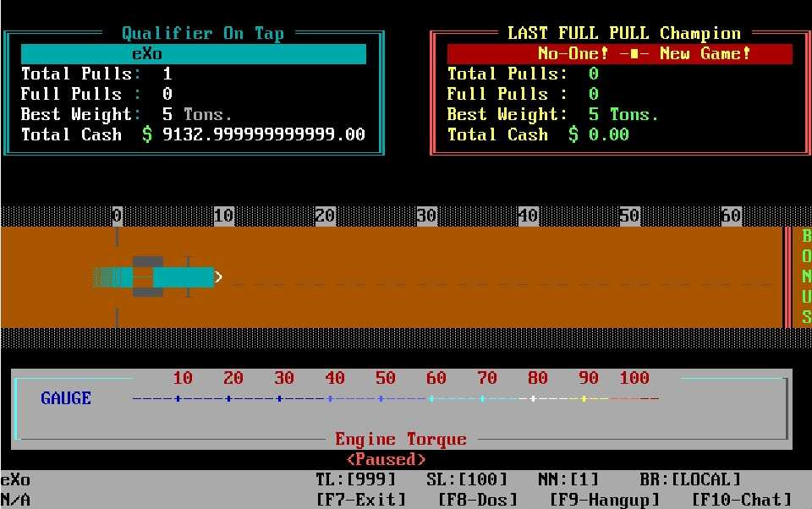Click the green BONUS zone at the track end
Image resolution: width=812 pixels, height=509 pixels.
(x=805, y=276)
